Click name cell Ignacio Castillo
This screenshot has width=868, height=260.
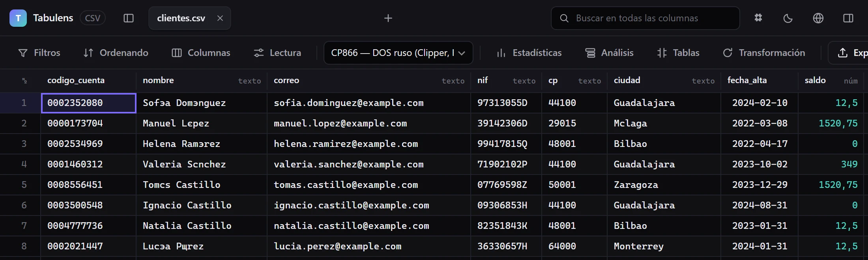pyautogui.click(x=202, y=206)
